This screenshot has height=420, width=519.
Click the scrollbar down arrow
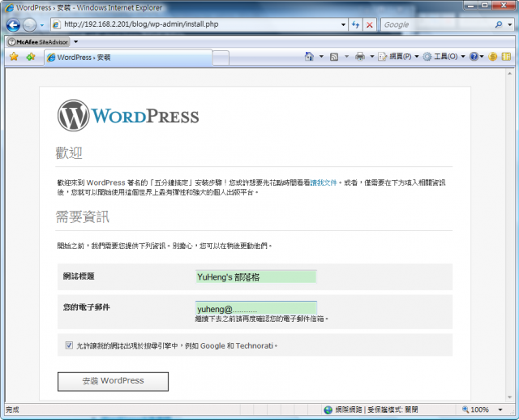pyautogui.click(x=510, y=397)
